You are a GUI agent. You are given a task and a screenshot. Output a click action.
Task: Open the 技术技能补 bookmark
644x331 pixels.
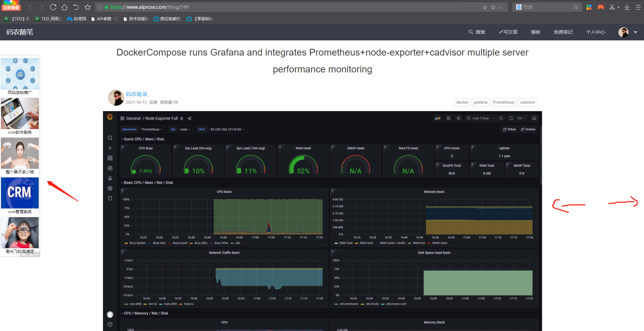[x=136, y=19]
